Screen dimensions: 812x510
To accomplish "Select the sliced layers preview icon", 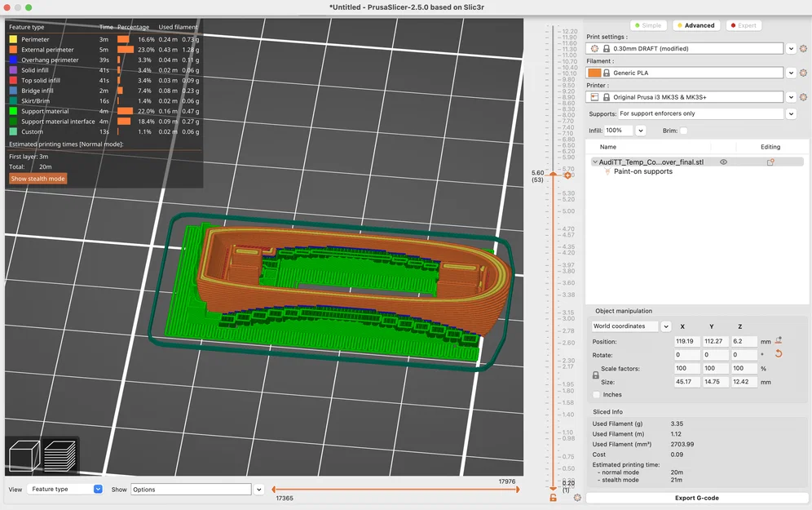I will click(60, 455).
